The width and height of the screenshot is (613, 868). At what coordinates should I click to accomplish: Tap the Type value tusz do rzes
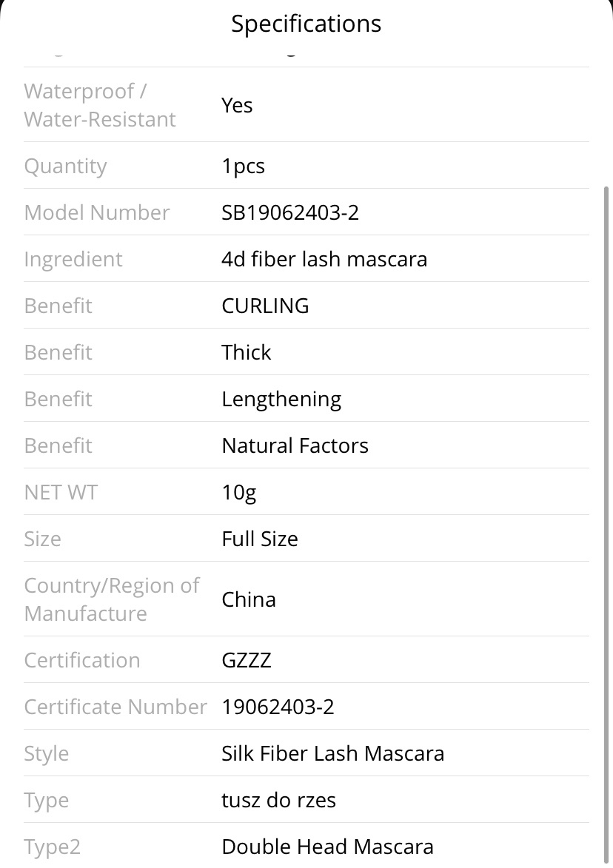(278, 800)
